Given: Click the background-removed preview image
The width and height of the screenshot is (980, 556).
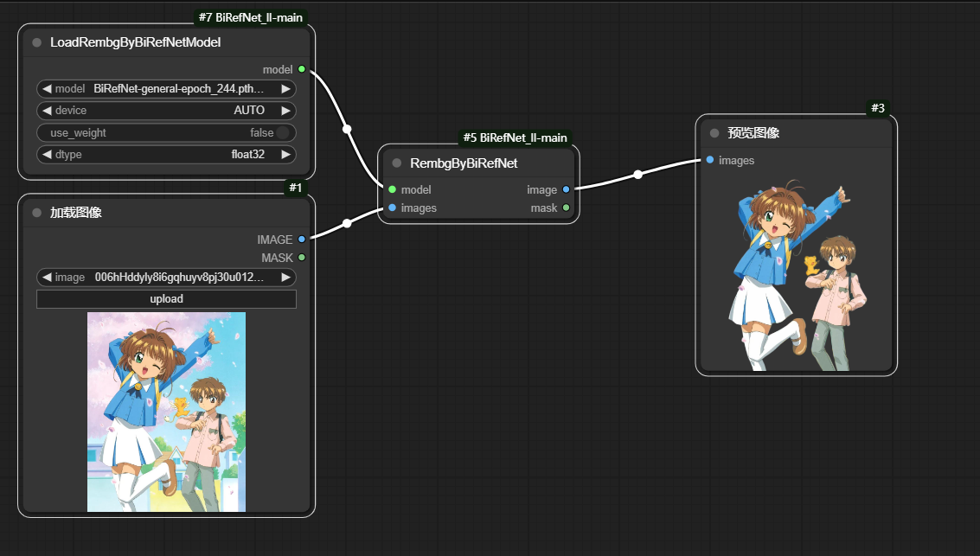Looking at the screenshot, I should point(795,275).
